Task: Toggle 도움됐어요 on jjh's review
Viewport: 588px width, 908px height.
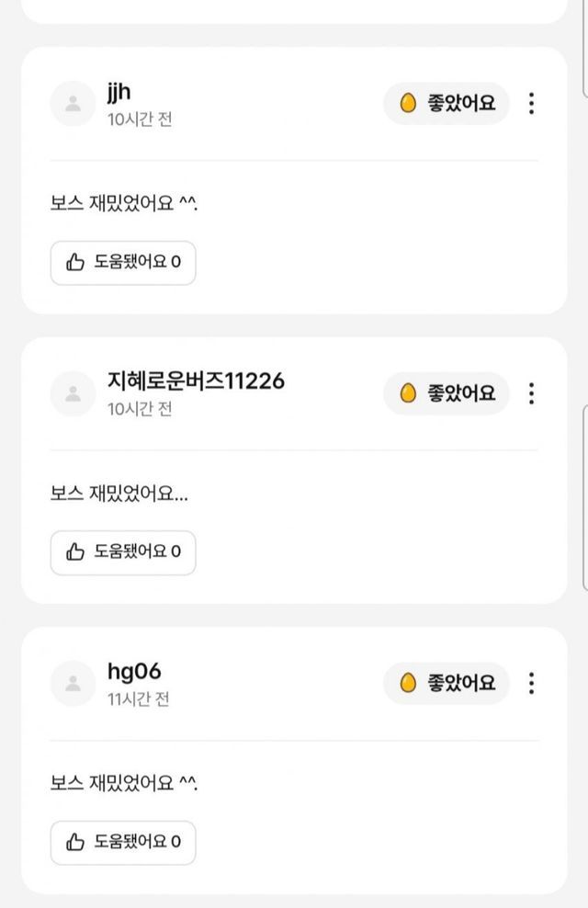Action: 123,263
